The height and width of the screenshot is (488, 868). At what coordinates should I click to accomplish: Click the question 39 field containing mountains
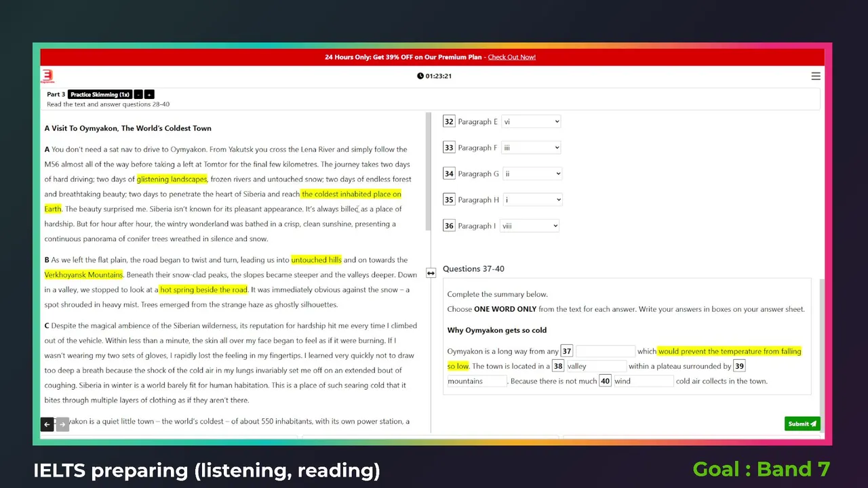coord(477,381)
